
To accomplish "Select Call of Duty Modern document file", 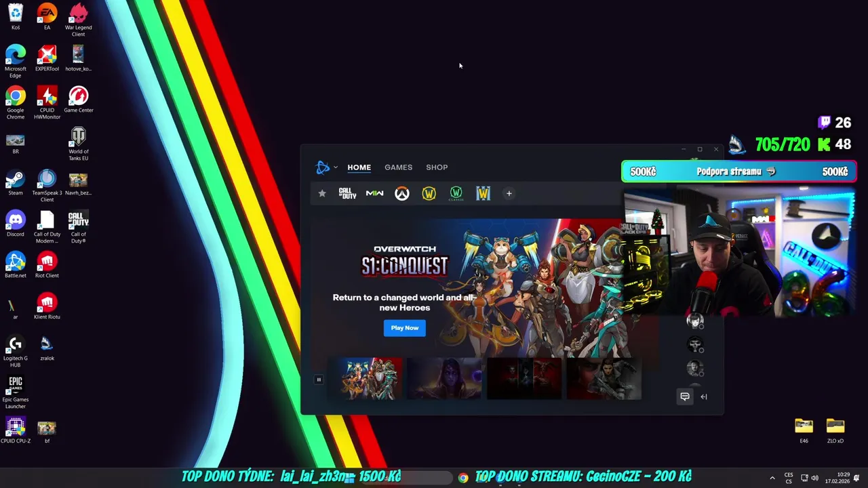I will pos(47,226).
